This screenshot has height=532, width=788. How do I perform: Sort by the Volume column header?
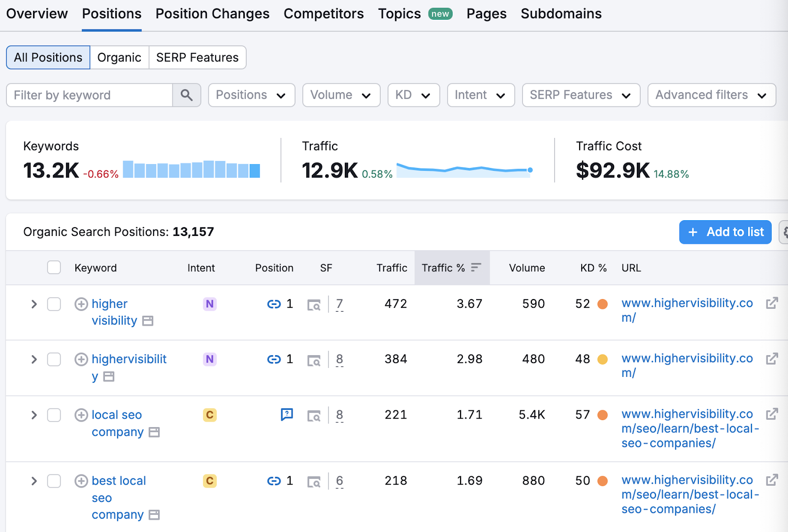click(526, 267)
